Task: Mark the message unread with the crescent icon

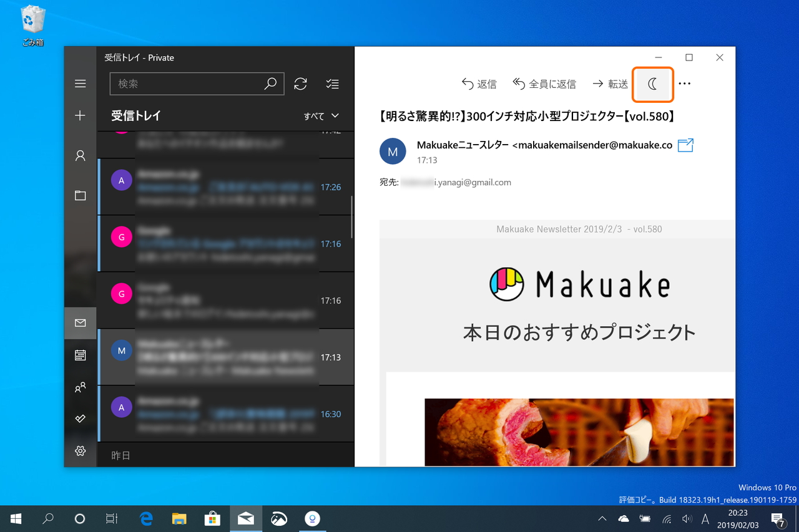Action: (x=653, y=83)
